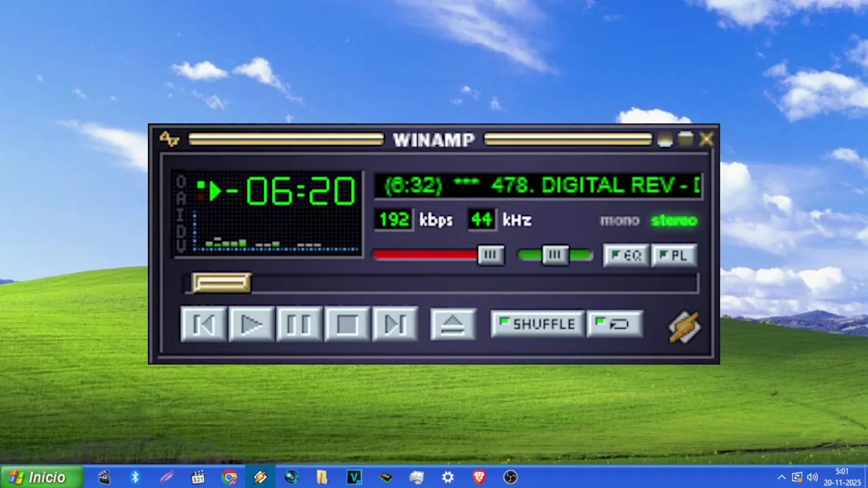The width and height of the screenshot is (868, 488).
Task: Click the D letter in the clutterbar
Action: pos(181,230)
